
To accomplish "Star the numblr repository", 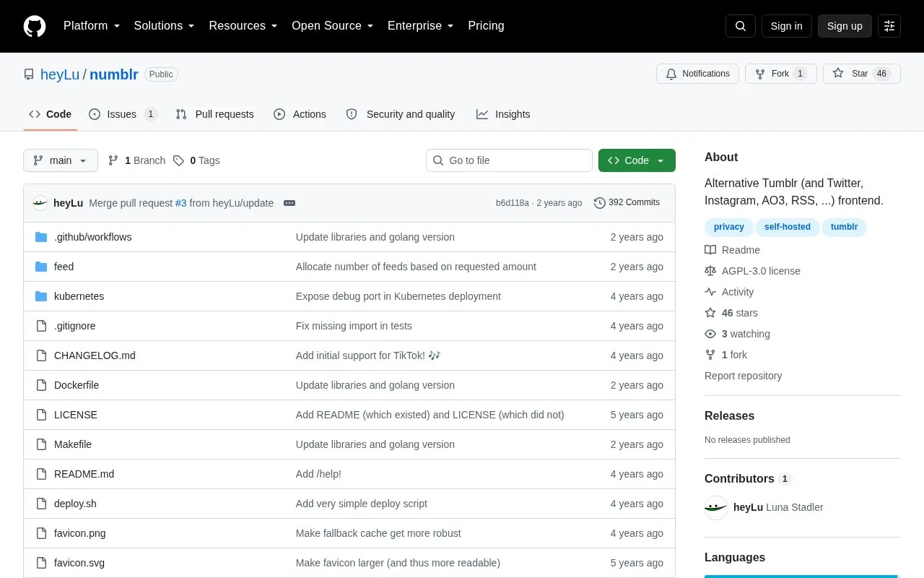I will pyautogui.click(x=861, y=74).
